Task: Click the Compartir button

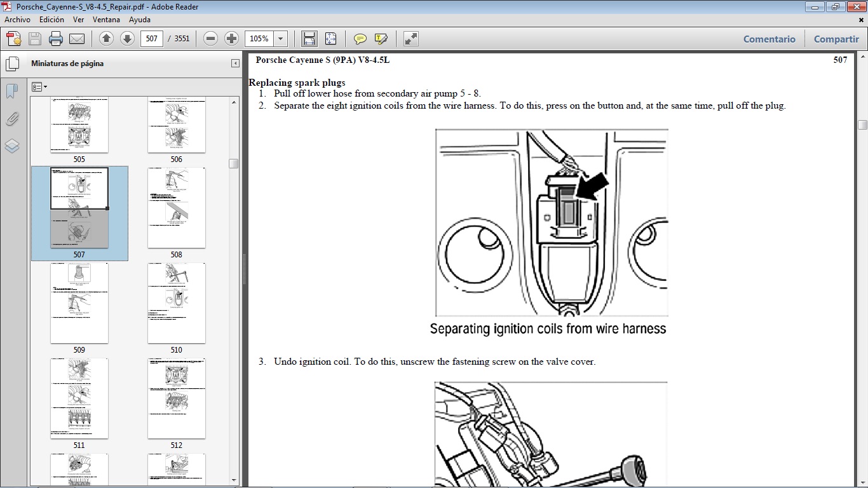Action: [x=836, y=39]
